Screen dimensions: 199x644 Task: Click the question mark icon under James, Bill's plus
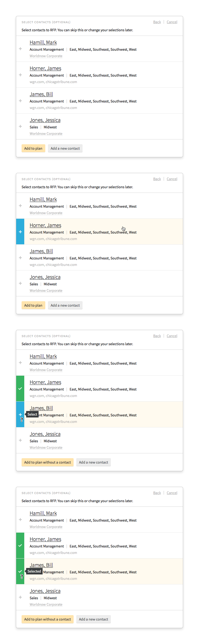22,420
